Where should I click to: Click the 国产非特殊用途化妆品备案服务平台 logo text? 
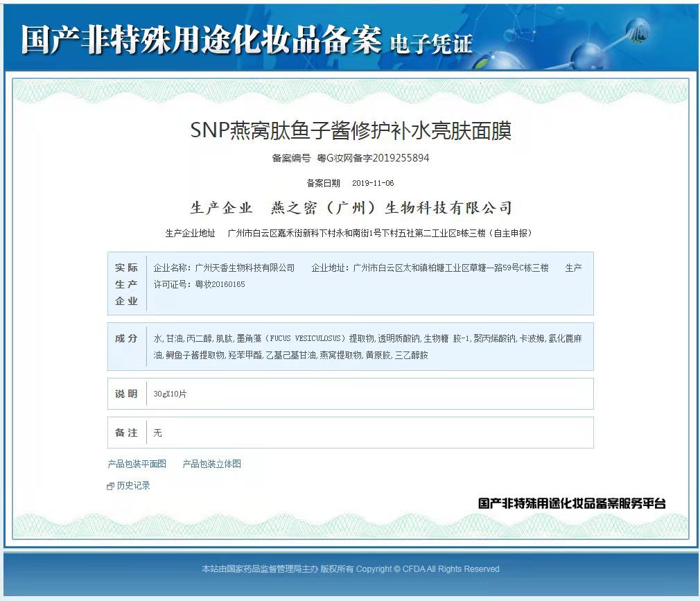(x=572, y=503)
